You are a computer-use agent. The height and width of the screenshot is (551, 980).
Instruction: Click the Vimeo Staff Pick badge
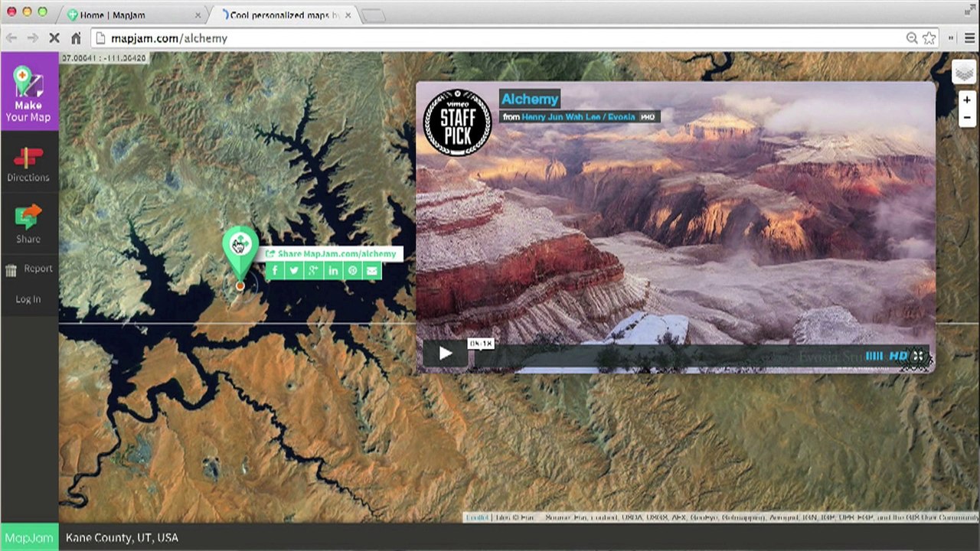pos(458,122)
